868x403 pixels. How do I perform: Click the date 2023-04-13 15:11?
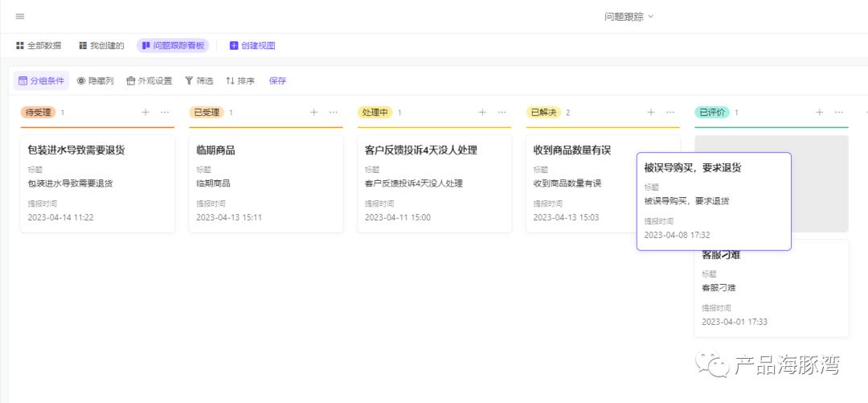pos(229,217)
